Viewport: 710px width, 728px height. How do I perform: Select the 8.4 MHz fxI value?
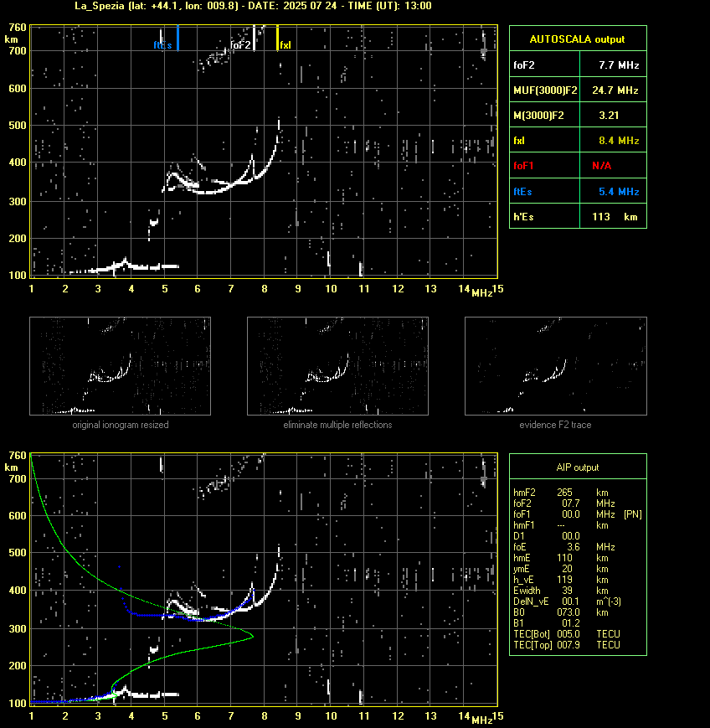point(619,141)
